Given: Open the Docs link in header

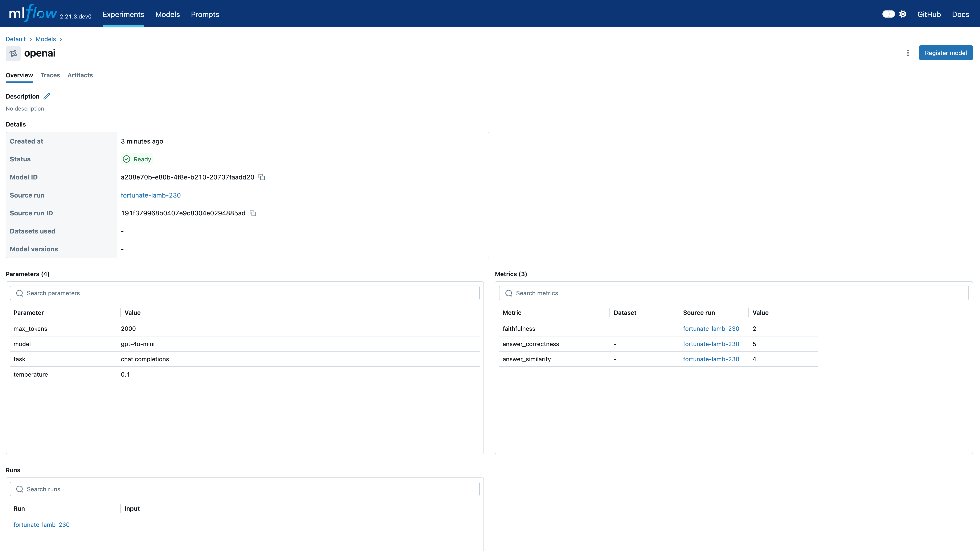Looking at the screenshot, I should pos(960,14).
